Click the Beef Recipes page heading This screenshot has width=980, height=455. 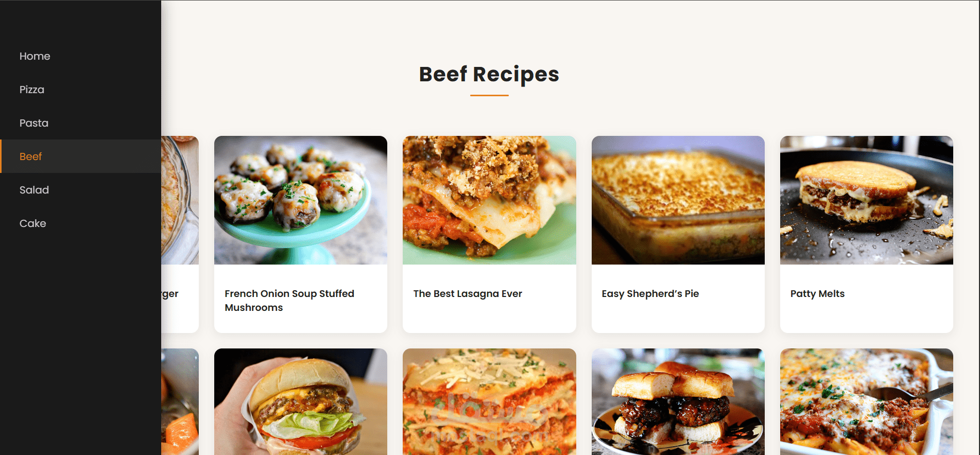pyautogui.click(x=489, y=74)
